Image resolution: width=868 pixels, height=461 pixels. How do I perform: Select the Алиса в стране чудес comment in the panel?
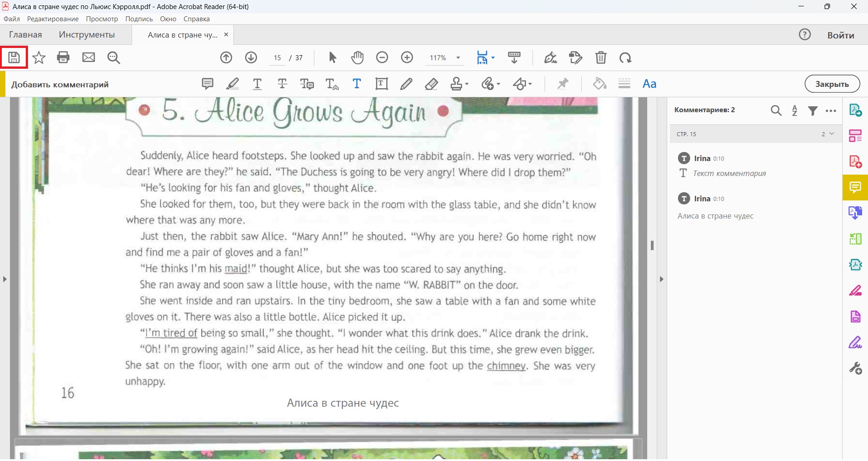pyautogui.click(x=716, y=216)
